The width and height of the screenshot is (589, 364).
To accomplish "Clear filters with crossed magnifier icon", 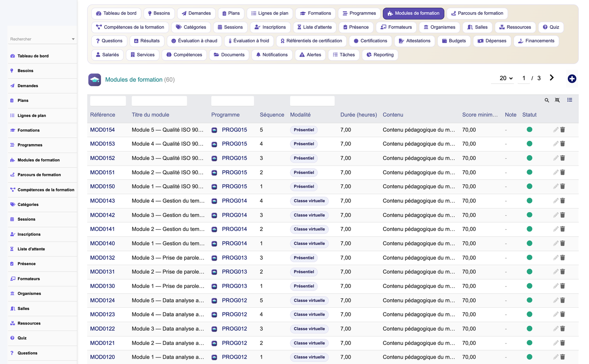I will pyautogui.click(x=557, y=100).
